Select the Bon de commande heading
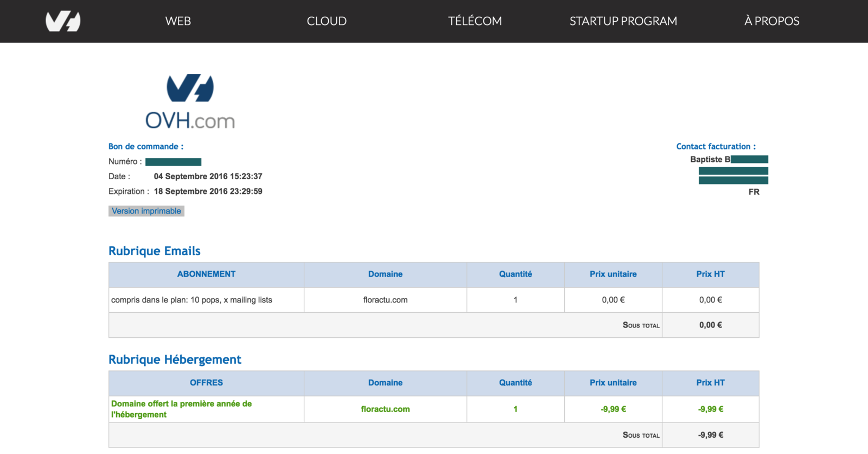868x454 pixels. pyautogui.click(x=146, y=146)
